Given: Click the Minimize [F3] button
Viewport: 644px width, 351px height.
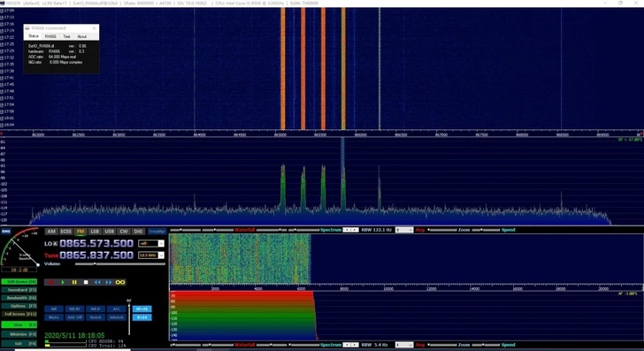Looking at the screenshot, I should [19, 334].
